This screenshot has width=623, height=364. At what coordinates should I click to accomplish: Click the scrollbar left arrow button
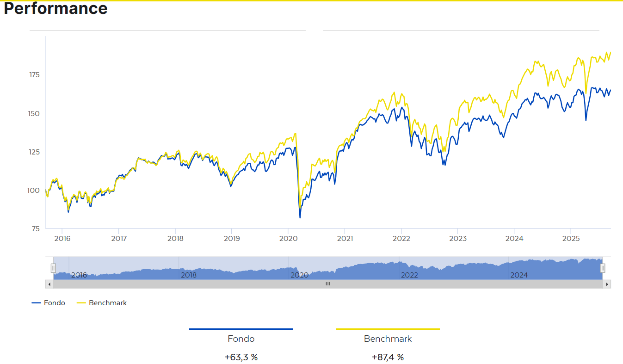(x=49, y=284)
